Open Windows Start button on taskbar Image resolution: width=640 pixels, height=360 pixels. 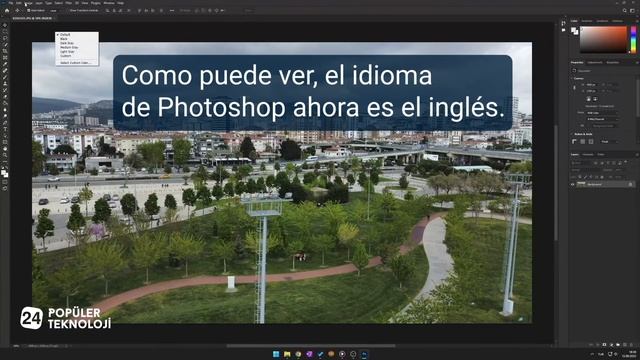(276, 354)
